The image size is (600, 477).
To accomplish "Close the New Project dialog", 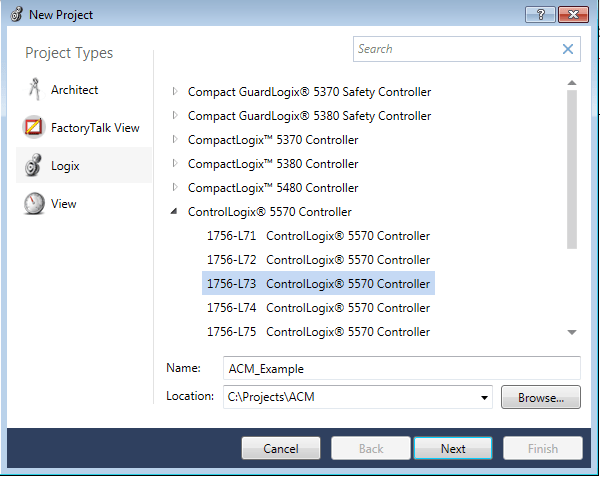I will coord(573,15).
